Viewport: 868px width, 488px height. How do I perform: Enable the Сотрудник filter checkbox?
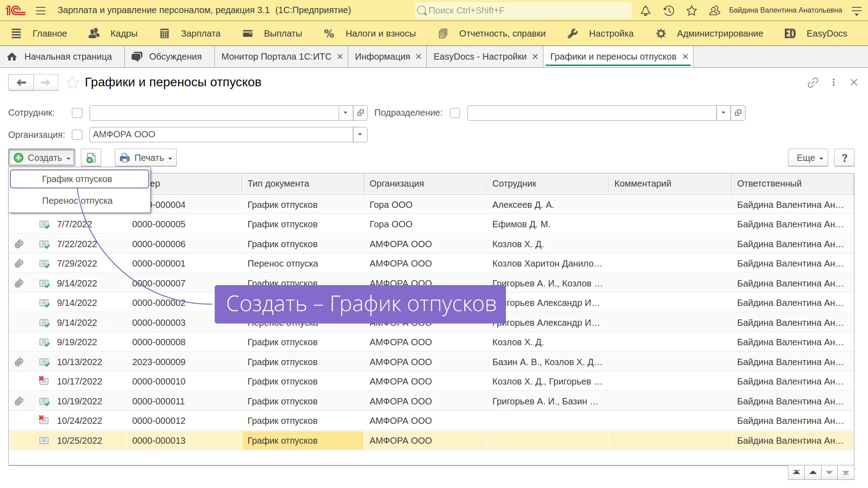[77, 113]
